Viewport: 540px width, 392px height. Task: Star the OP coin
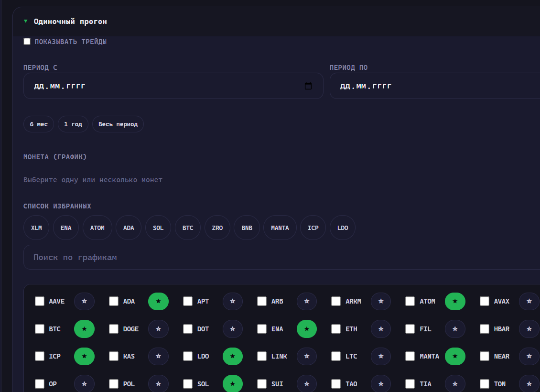pyautogui.click(x=85, y=383)
